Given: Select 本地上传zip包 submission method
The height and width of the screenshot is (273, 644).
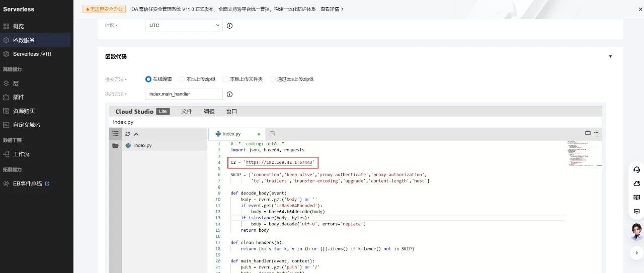Looking at the screenshot, I should point(182,79).
